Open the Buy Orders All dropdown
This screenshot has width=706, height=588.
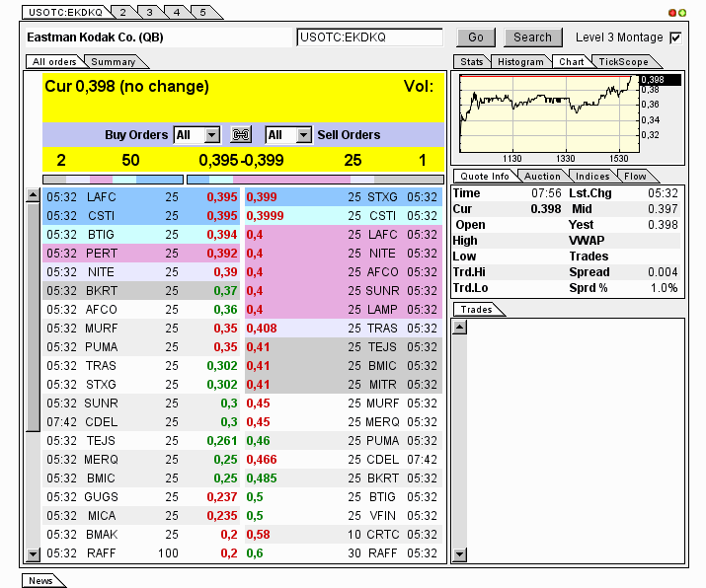pyautogui.click(x=197, y=135)
